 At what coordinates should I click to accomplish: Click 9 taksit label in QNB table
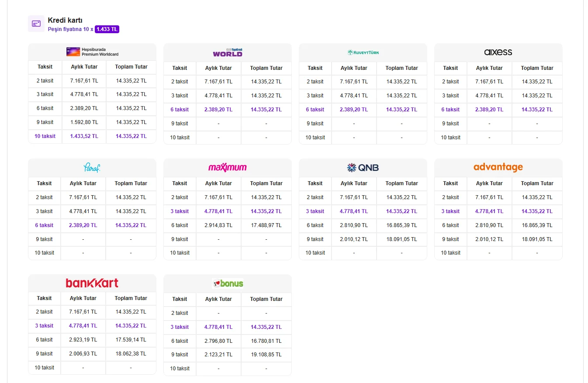pos(315,239)
